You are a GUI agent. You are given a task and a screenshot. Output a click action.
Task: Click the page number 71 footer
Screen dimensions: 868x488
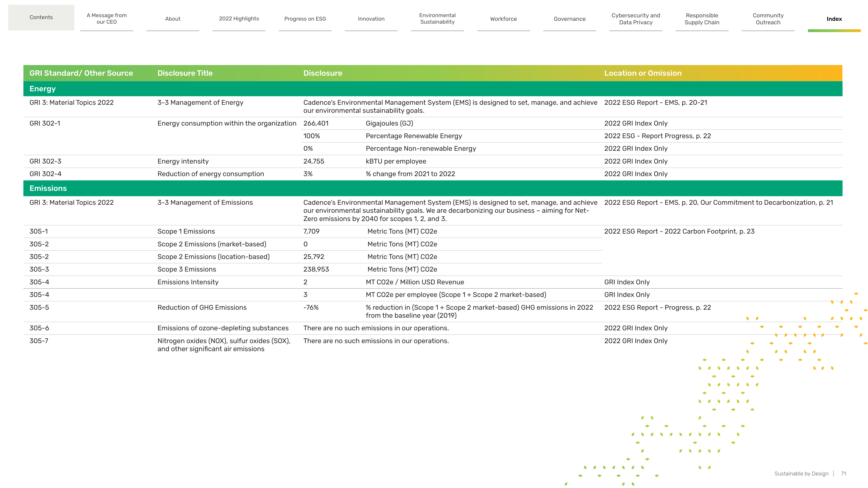[x=843, y=473]
